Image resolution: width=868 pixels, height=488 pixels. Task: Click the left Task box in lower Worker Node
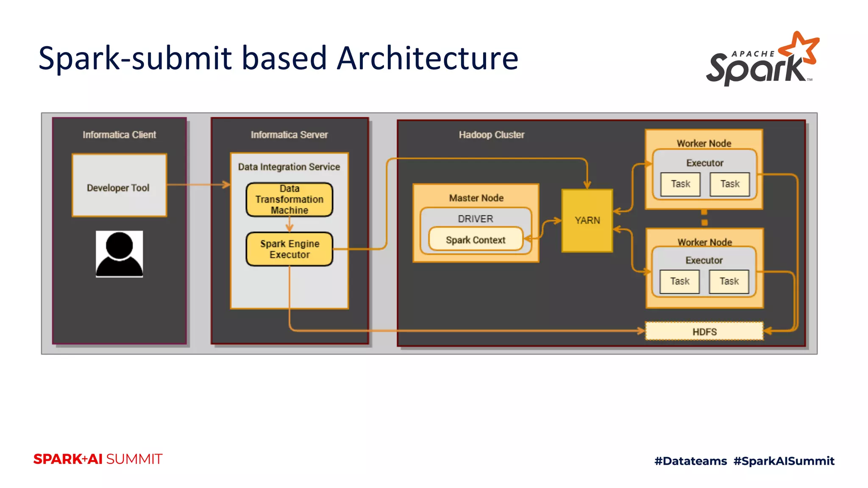(679, 282)
